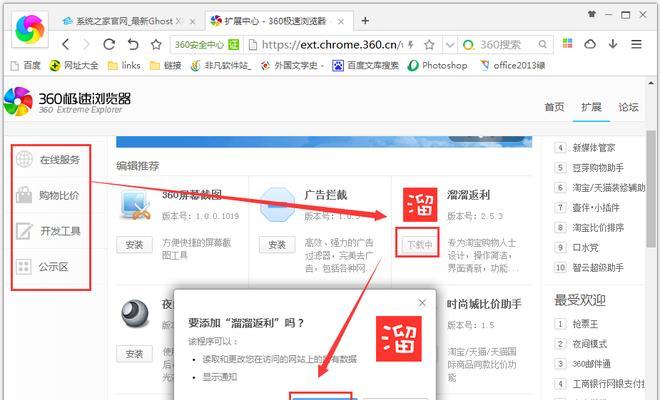Close the 要添加溜溜返利 dialog
The height and width of the screenshot is (400, 660).
point(422,303)
